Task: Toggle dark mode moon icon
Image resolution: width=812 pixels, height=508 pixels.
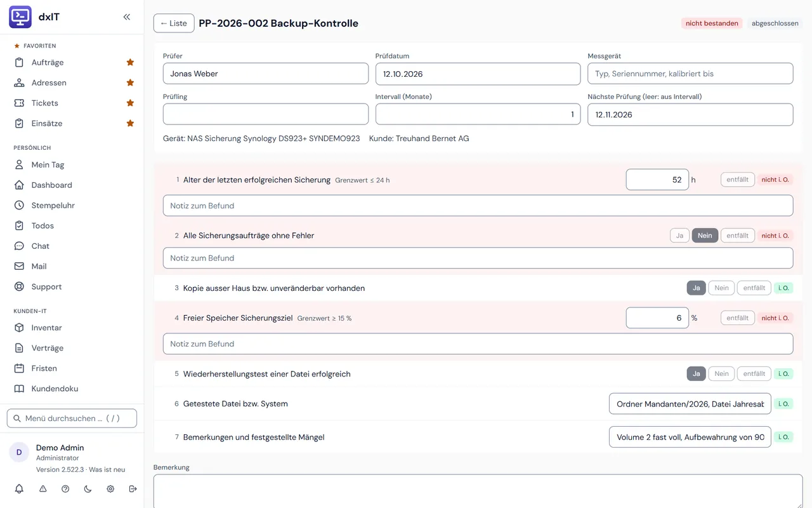Action: 88,489
